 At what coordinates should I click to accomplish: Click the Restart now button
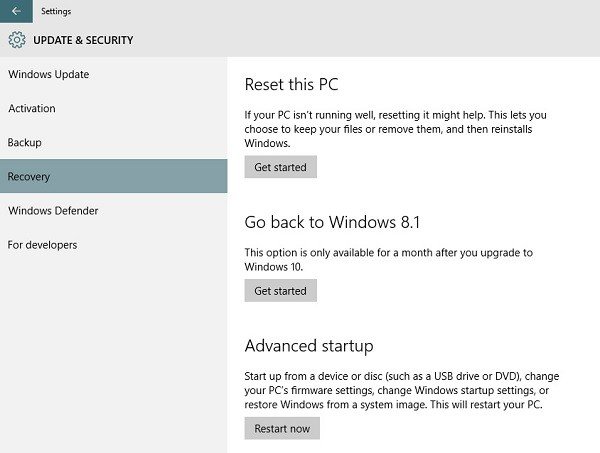point(282,429)
